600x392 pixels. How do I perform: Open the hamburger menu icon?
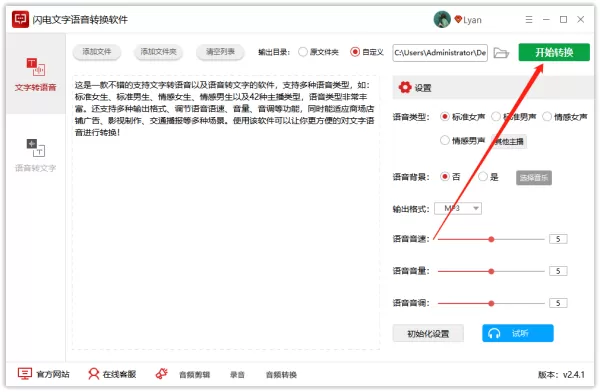tap(529, 19)
